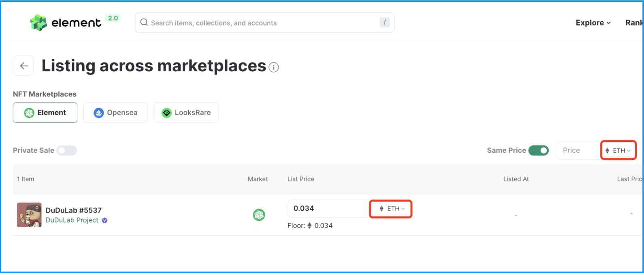Click the Element market icon in DuDuLab row

[x=259, y=215]
